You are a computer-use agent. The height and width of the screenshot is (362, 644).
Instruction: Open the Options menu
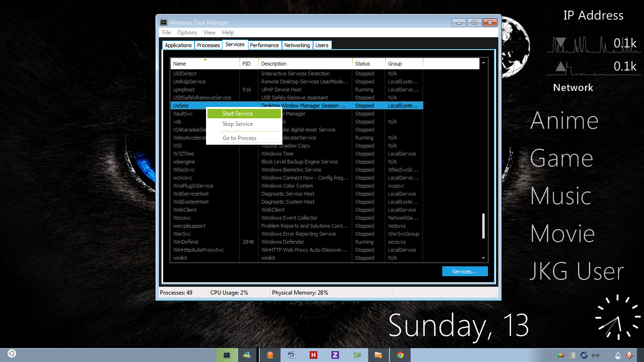point(187,33)
